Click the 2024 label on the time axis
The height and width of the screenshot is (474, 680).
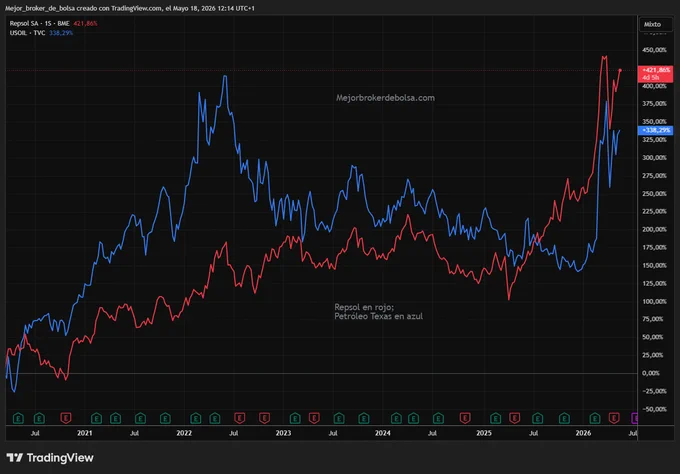pos(382,433)
